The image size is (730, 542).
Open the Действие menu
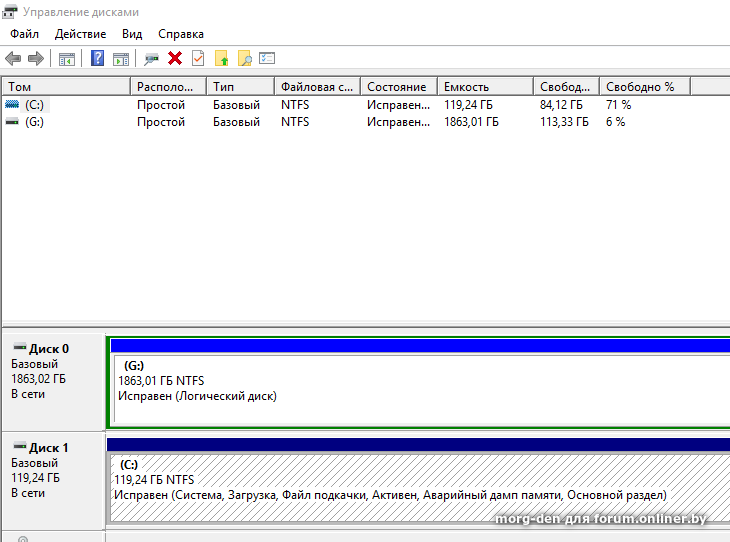[80, 34]
